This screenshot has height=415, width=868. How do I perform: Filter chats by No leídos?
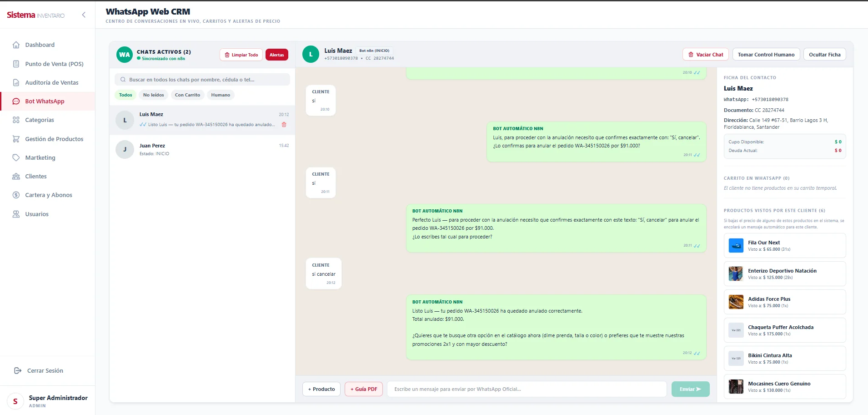coord(153,95)
